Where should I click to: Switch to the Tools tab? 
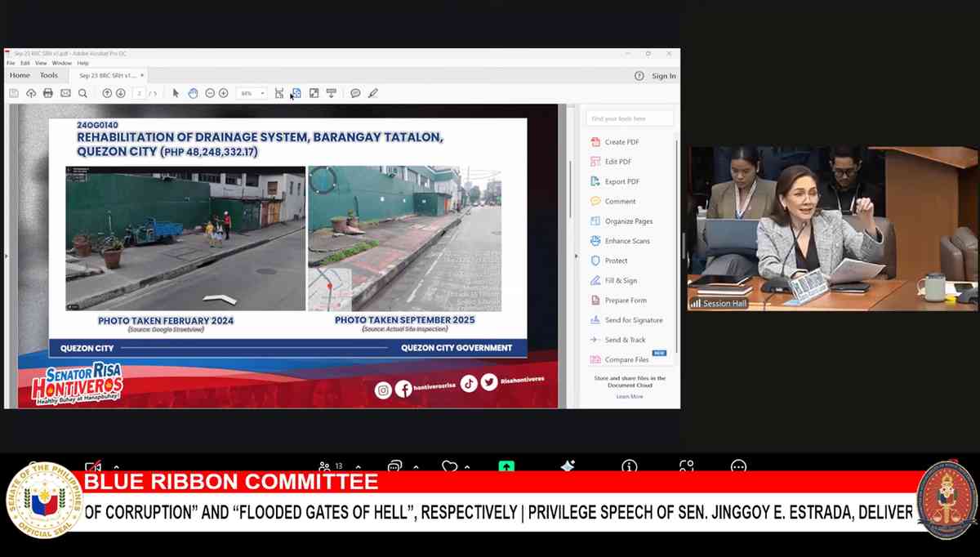pos(49,74)
